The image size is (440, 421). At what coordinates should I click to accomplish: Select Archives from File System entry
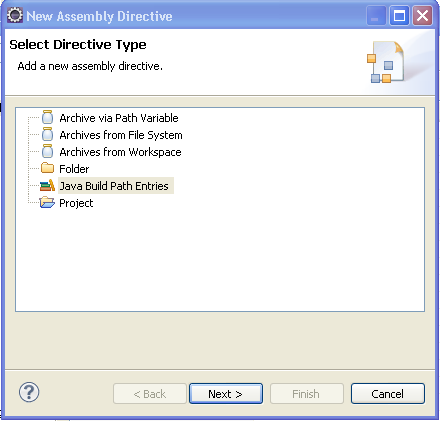[x=121, y=135]
